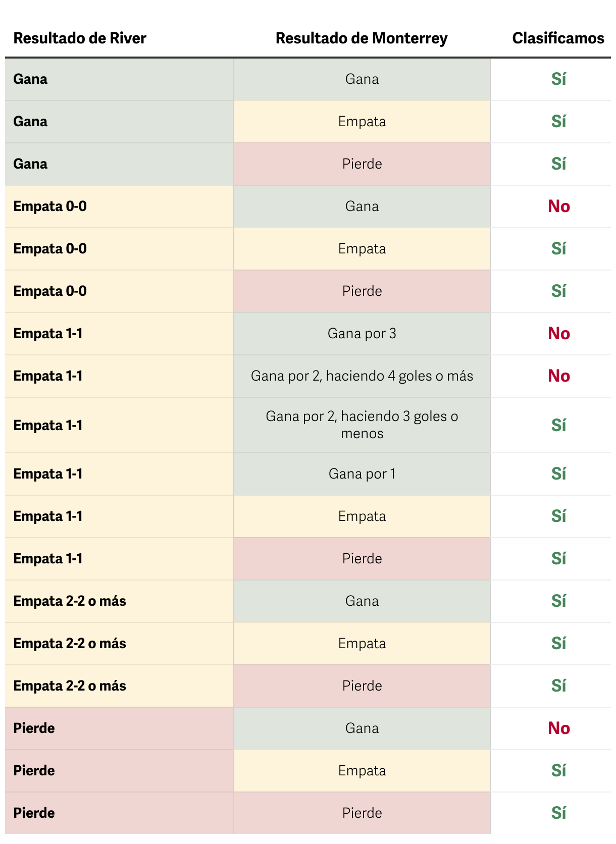Screen dimensions: 616x844
Task: Click the Gana por 3 cell
Action: [362, 334]
